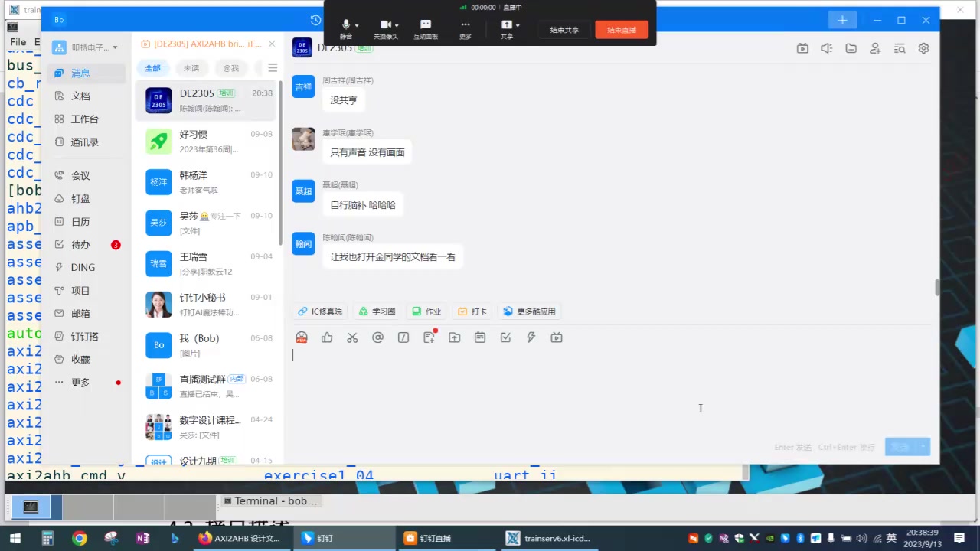Image resolution: width=980 pixels, height=551 pixels.
Task: Open 更多 options in live toolbar
Action: click(465, 29)
